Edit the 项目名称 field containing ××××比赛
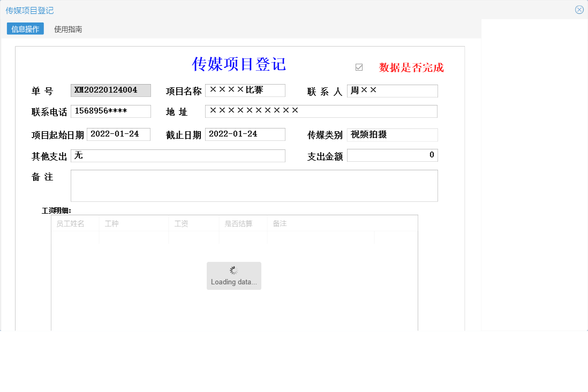This screenshot has width=588, height=392. pos(245,90)
